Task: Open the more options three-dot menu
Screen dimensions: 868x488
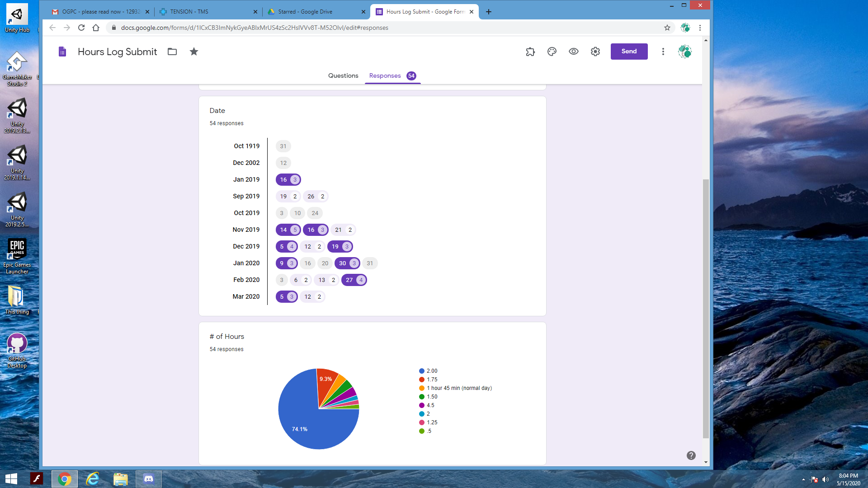Action: 663,52
